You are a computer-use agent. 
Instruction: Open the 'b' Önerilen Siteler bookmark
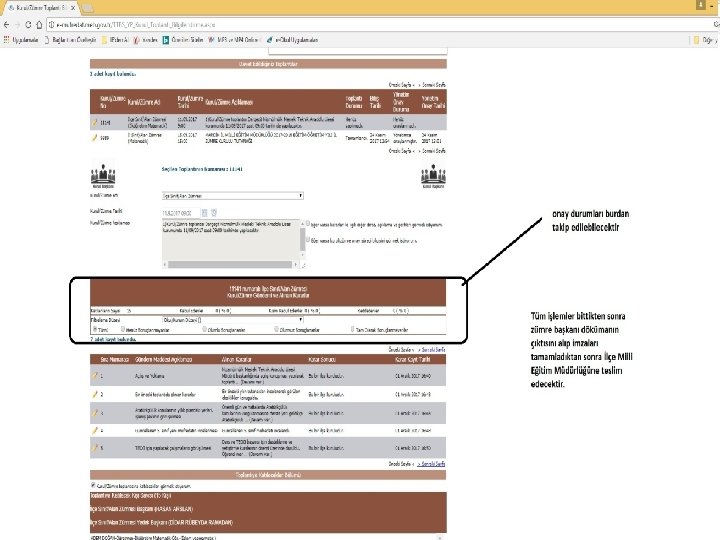point(183,40)
